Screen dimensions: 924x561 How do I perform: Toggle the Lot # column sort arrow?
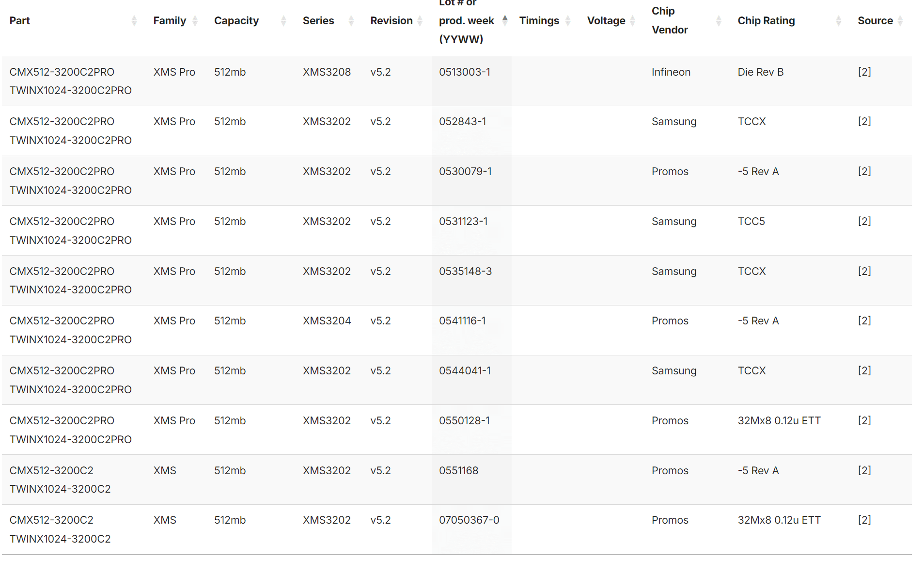505,20
